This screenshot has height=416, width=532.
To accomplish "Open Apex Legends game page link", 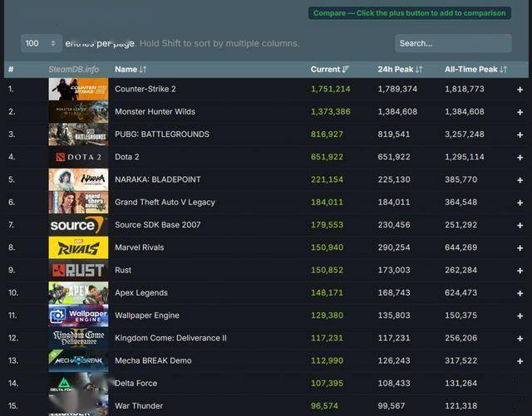I will (141, 293).
